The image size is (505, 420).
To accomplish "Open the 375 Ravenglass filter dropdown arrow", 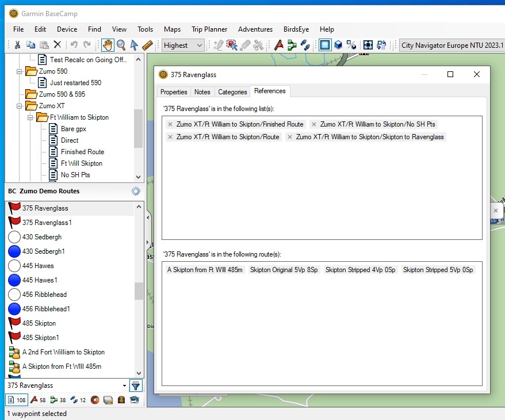I will point(124,385).
